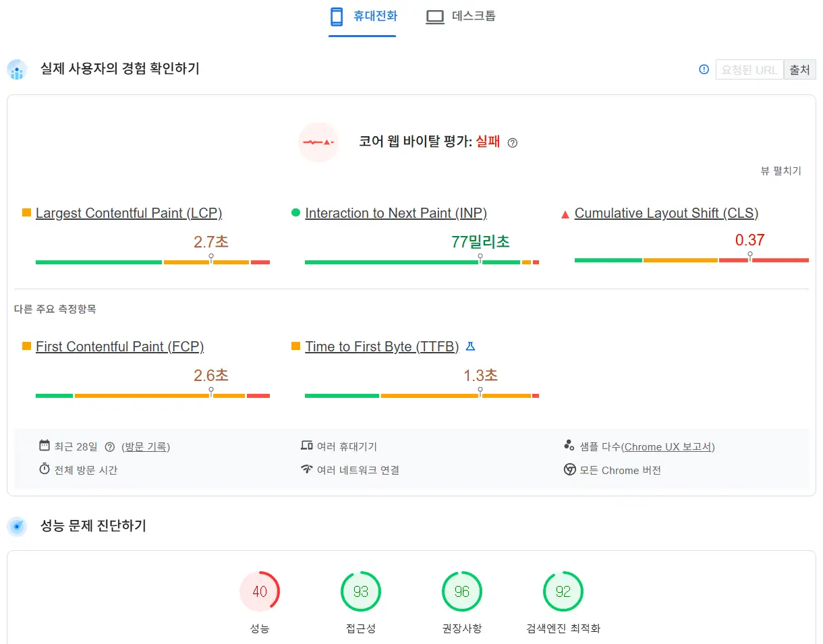Screen dimensions: 823x644
Task: Open the Interaction to Next Paint link
Action: pyautogui.click(x=396, y=213)
